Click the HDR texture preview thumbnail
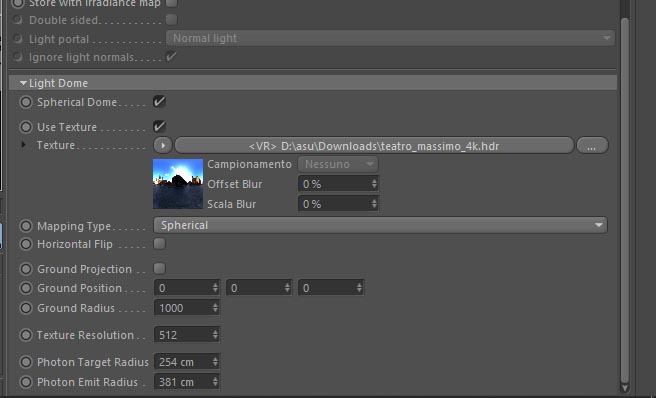 [178, 184]
